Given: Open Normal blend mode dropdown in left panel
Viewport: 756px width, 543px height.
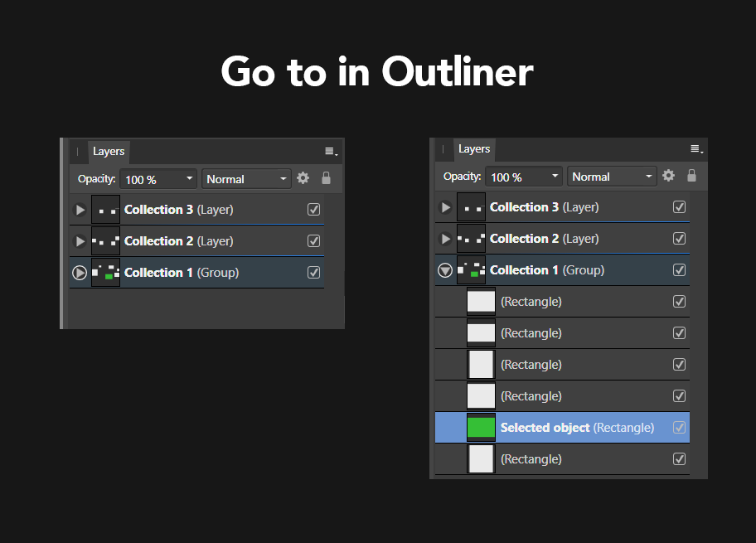Looking at the screenshot, I should click(246, 179).
